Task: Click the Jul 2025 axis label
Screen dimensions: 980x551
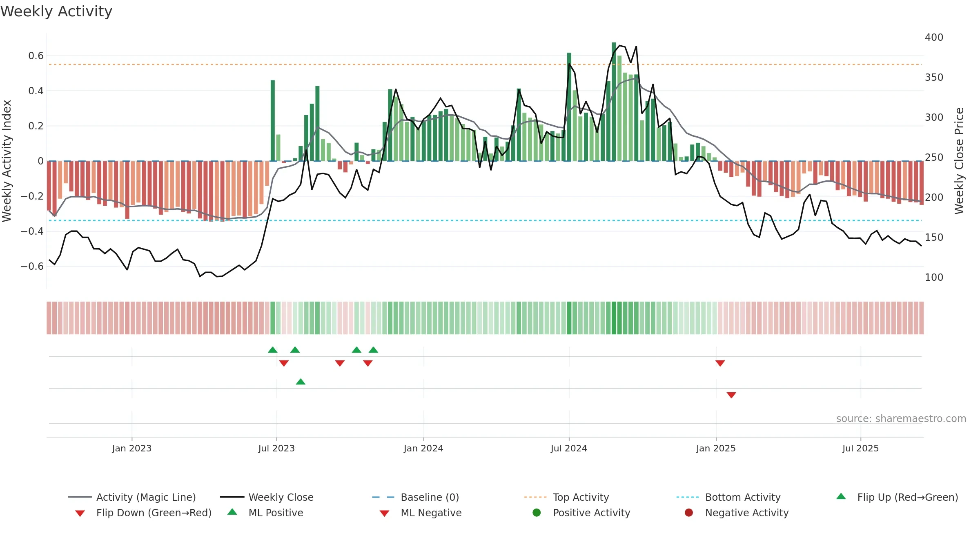Action: [860, 448]
